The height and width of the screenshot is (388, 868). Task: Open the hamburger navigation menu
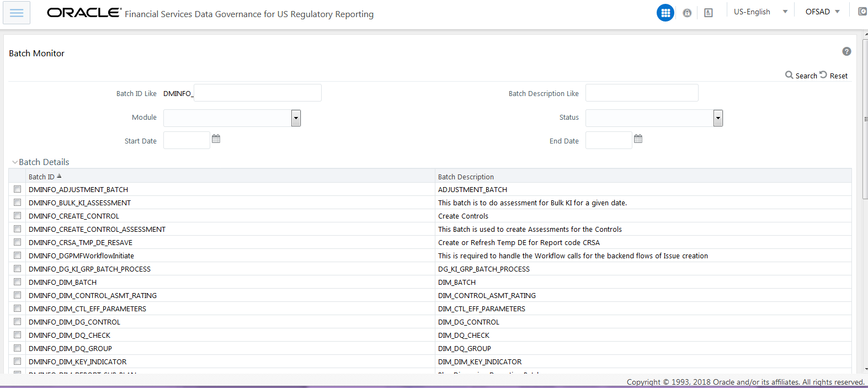(x=17, y=13)
